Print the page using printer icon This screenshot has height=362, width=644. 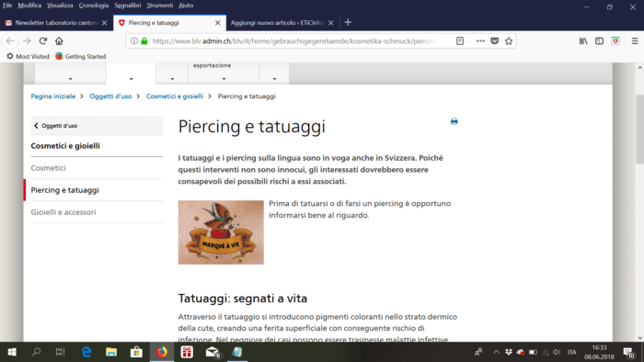coord(454,121)
